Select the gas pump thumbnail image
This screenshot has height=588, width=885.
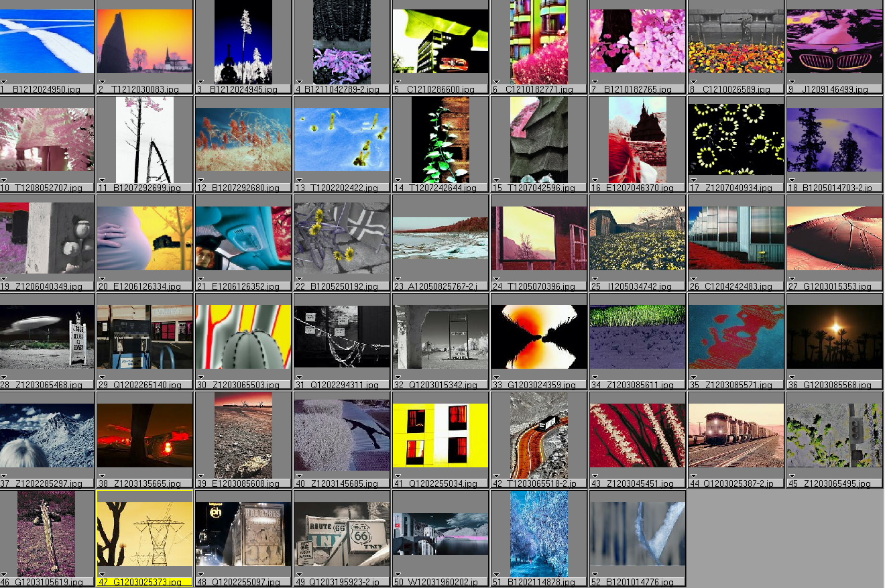click(x=145, y=337)
